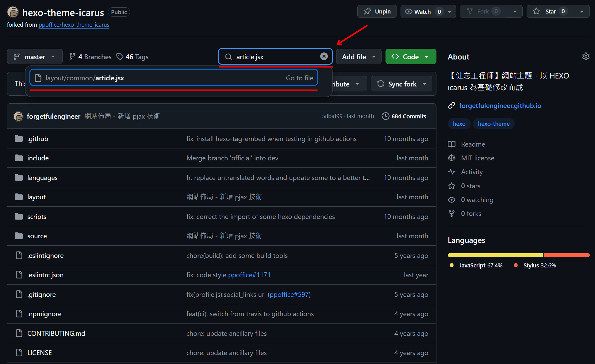Open the 46 Tags link

click(x=132, y=57)
